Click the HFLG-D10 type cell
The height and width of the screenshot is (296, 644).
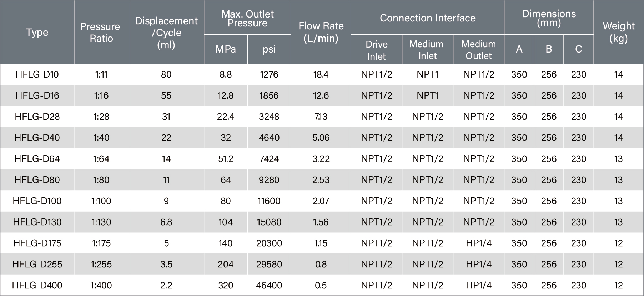pos(37,74)
